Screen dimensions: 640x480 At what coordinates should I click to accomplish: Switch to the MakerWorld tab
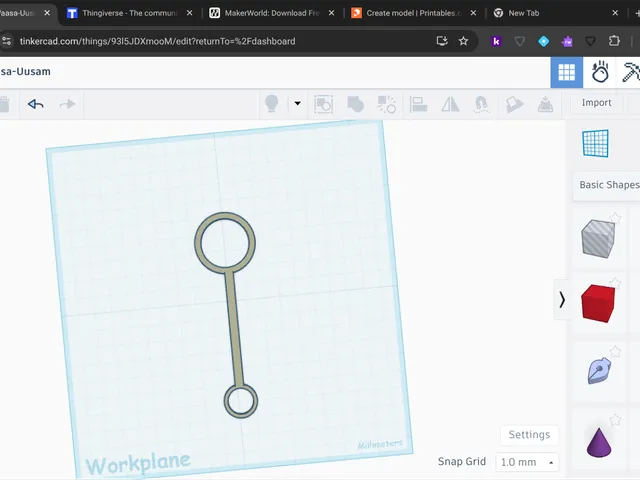point(271,13)
